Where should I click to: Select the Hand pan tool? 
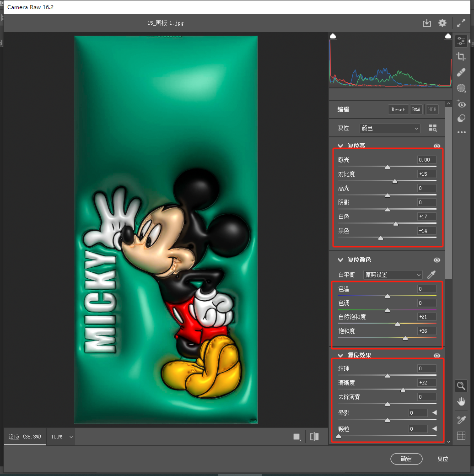[461, 402]
